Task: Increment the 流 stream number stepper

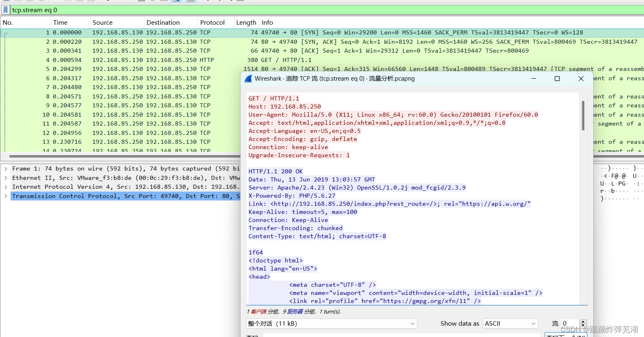Action: point(583,322)
